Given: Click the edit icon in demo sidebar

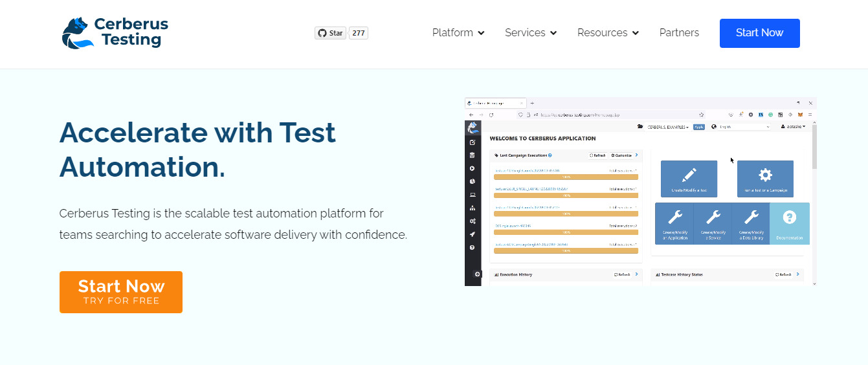Looking at the screenshot, I should [x=473, y=142].
